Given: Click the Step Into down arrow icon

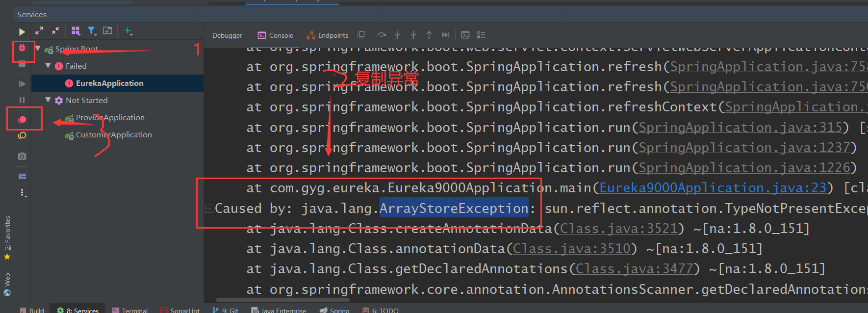Looking at the screenshot, I should (x=397, y=35).
